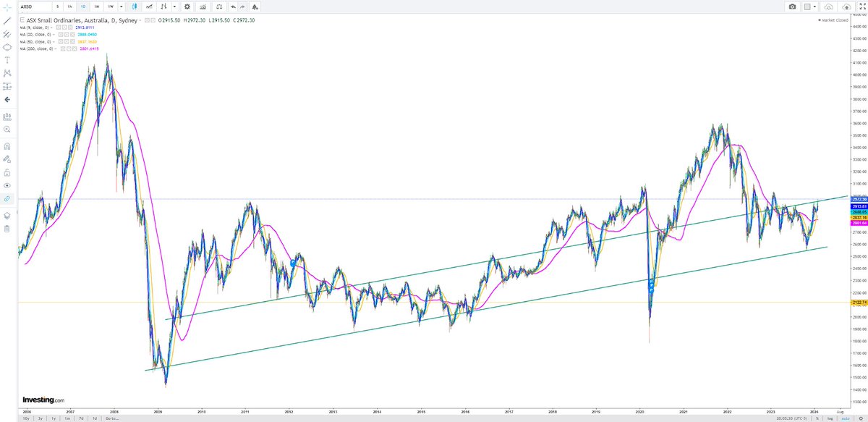Toggle log scale mode
The image size is (868, 422).
[830, 418]
